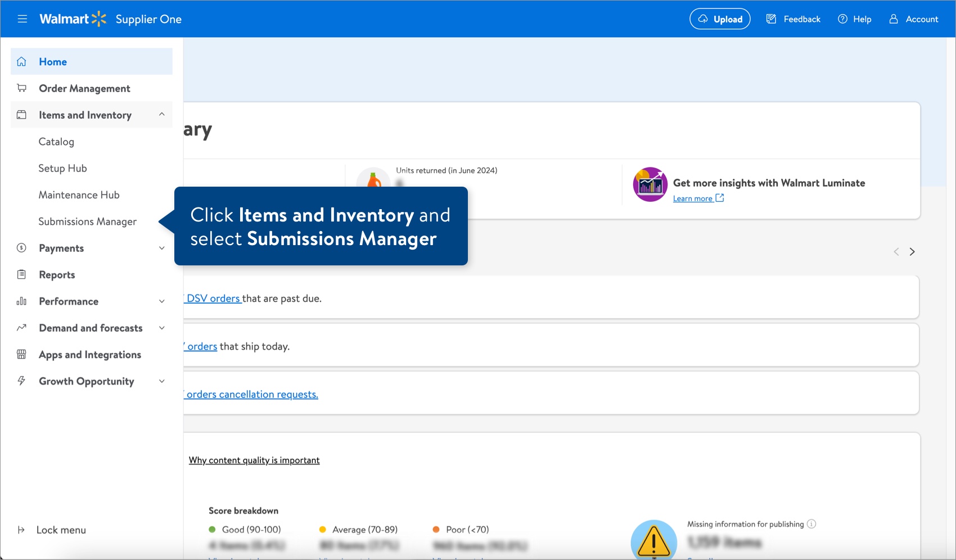Open Why content quality is important

click(254, 460)
